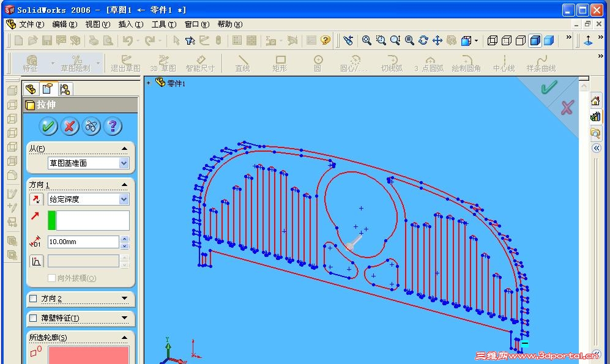Open the 编辑(E) menu

coord(65,24)
